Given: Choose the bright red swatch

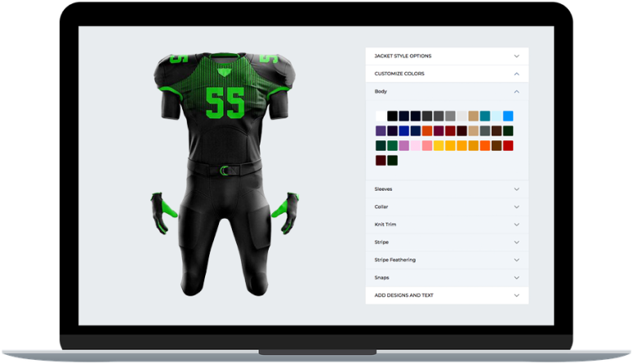Looking at the screenshot, I should [x=508, y=145].
